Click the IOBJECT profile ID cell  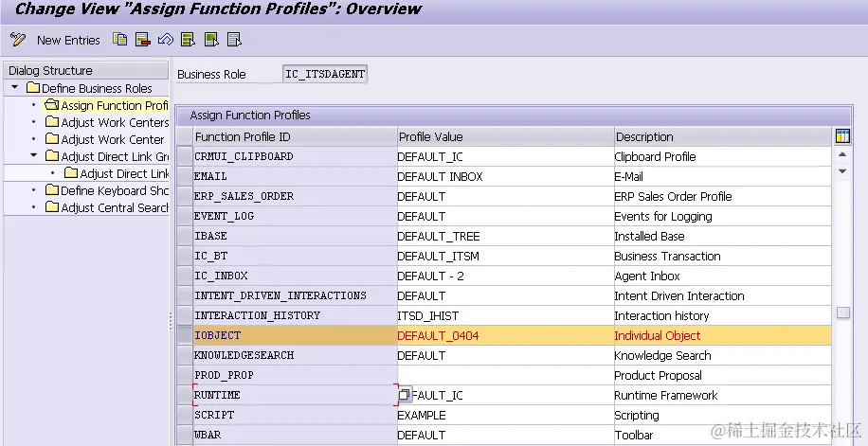pyautogui.click(x=295, y=336)
